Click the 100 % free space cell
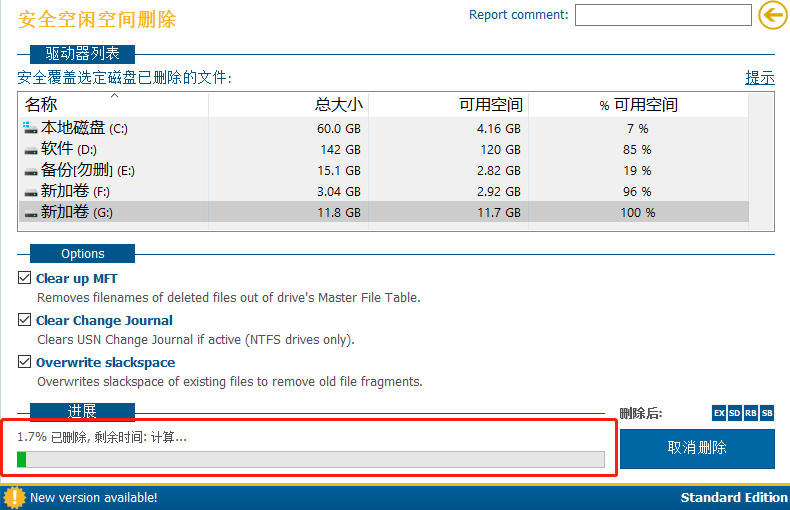790x510 pixels. 638,213
